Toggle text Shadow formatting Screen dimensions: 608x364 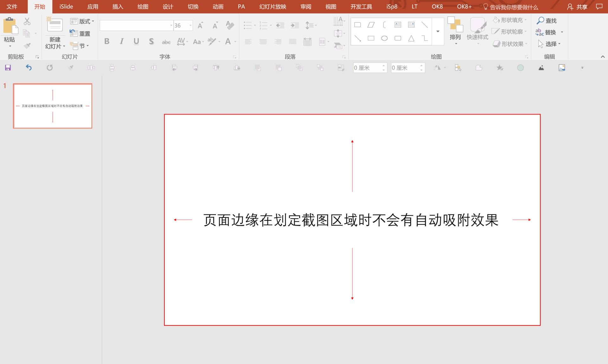coord(151,41)
